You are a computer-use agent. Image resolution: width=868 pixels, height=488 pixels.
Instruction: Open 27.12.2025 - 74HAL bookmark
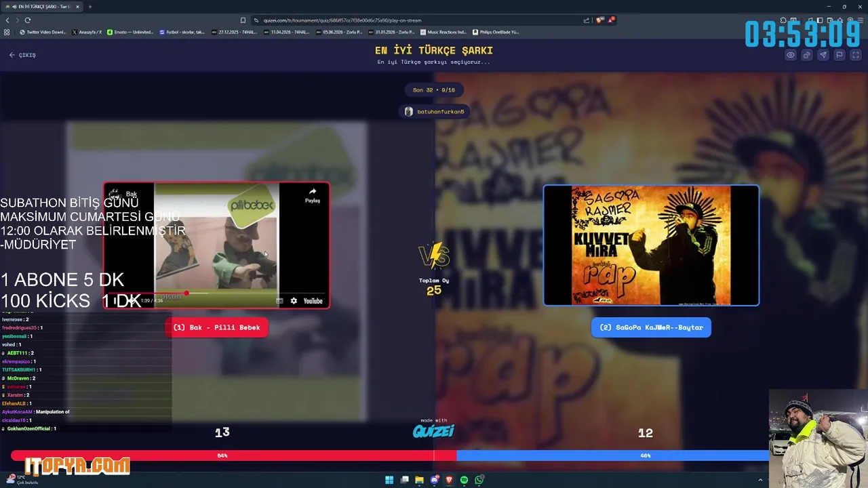point(235,32)
